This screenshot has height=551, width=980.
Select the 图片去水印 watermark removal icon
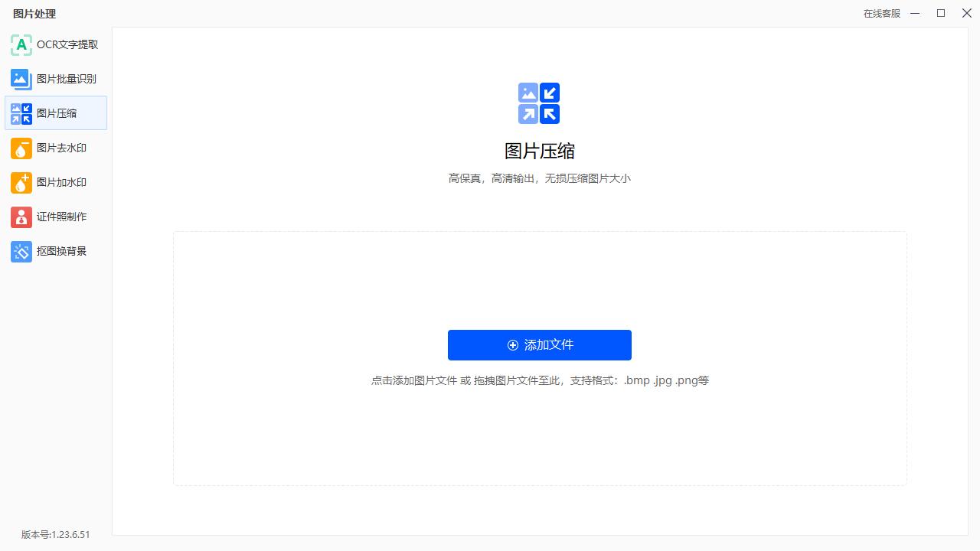tap(21, 148)
